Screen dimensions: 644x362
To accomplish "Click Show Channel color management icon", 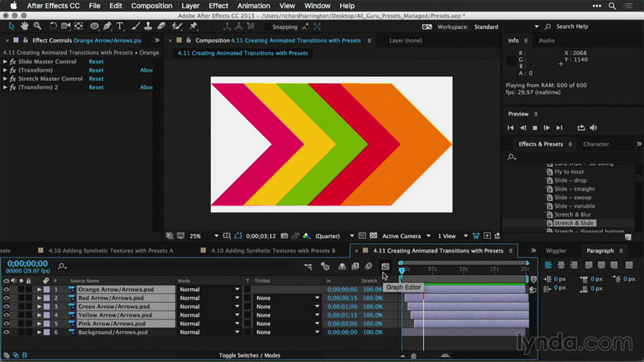I will click(307, 236).
